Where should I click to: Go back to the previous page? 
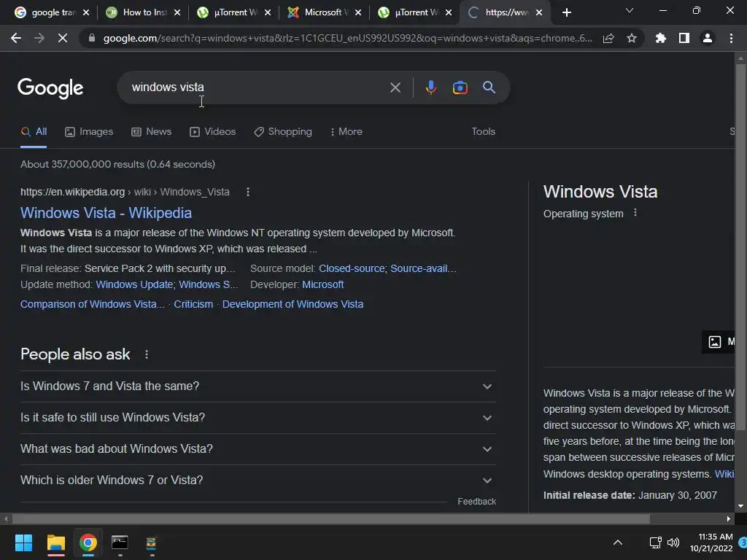[x=16, y=38]
